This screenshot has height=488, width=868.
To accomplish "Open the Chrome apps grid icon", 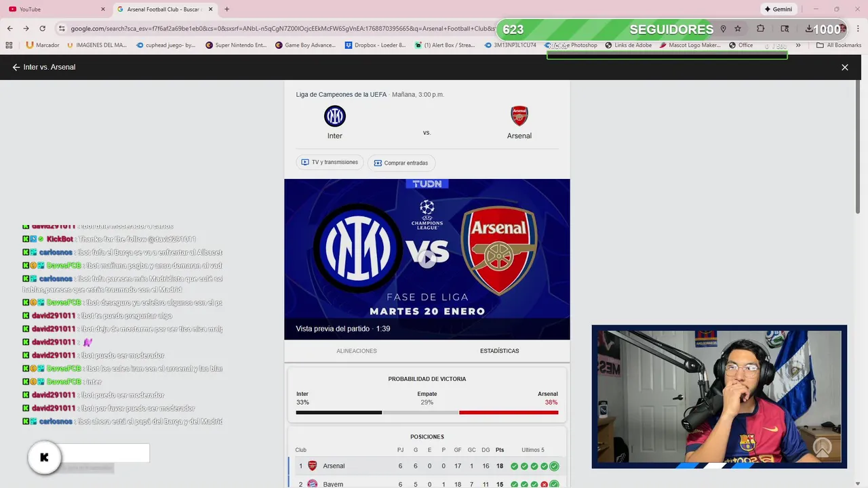I will (9, 45).
